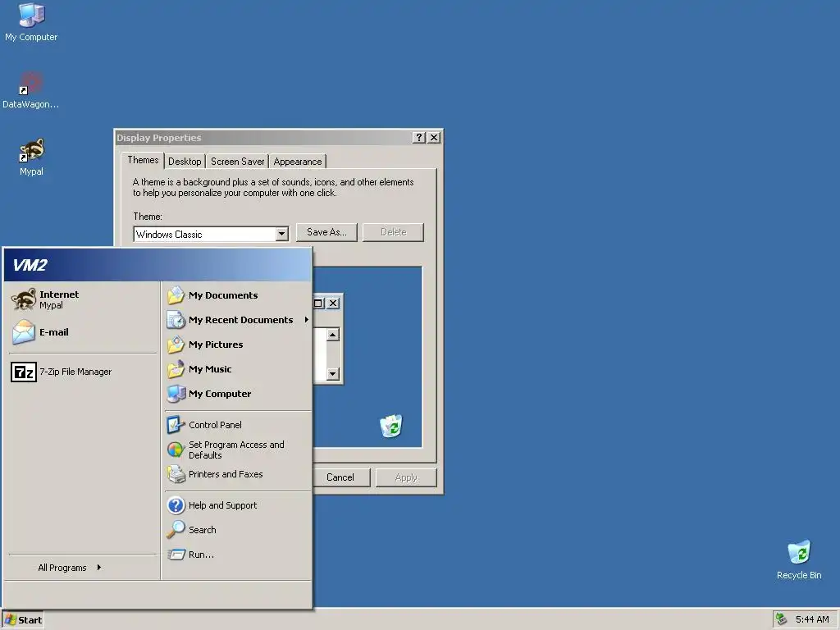Click the Save As button
This screenshot has width=840, height=630.
[326, 232]
